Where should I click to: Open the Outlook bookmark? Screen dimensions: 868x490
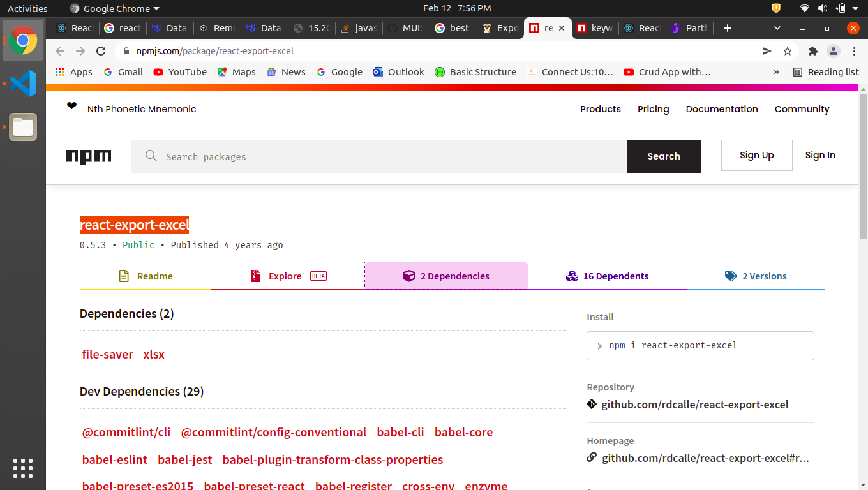click(399, 72)
